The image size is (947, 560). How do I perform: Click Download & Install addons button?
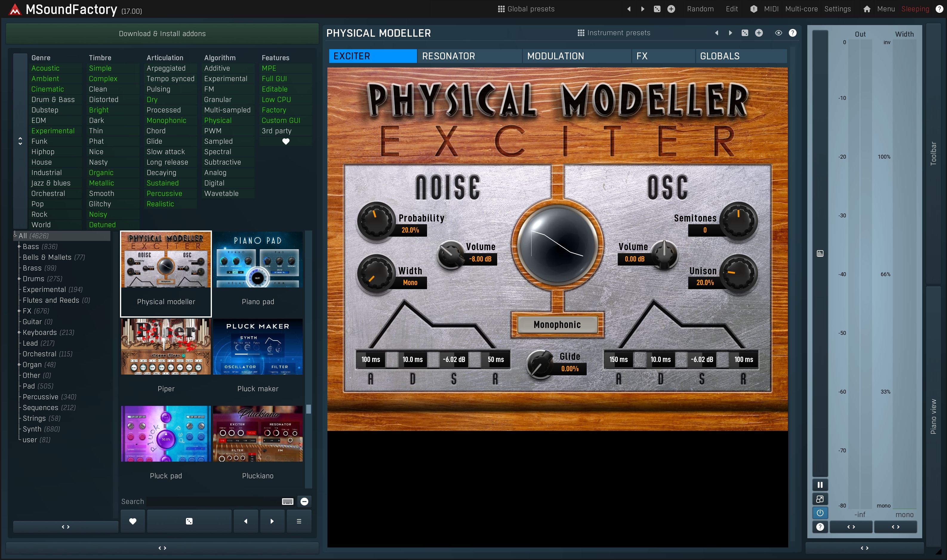coord(162,34)
